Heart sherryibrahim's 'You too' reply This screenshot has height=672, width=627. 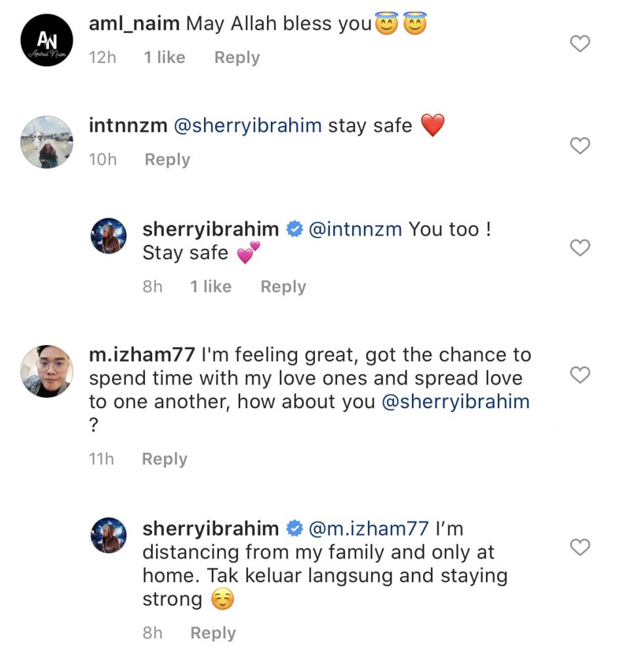click(580, 248)
